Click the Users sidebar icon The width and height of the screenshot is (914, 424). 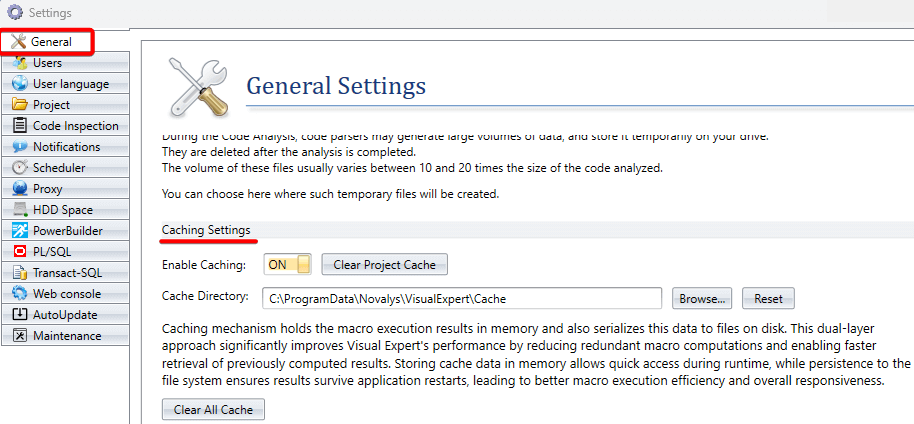pos(20,62)
